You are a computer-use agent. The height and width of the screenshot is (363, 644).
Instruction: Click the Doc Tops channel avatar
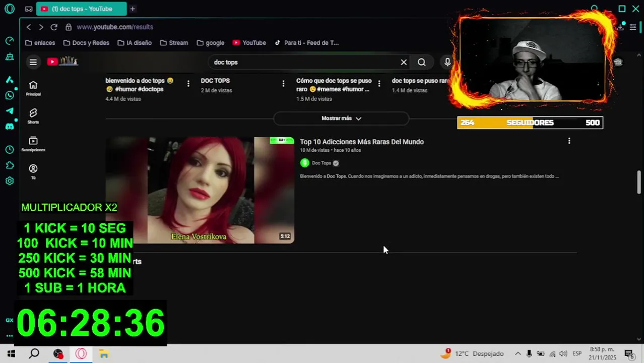pyautogui.click(x=304, y=163)
